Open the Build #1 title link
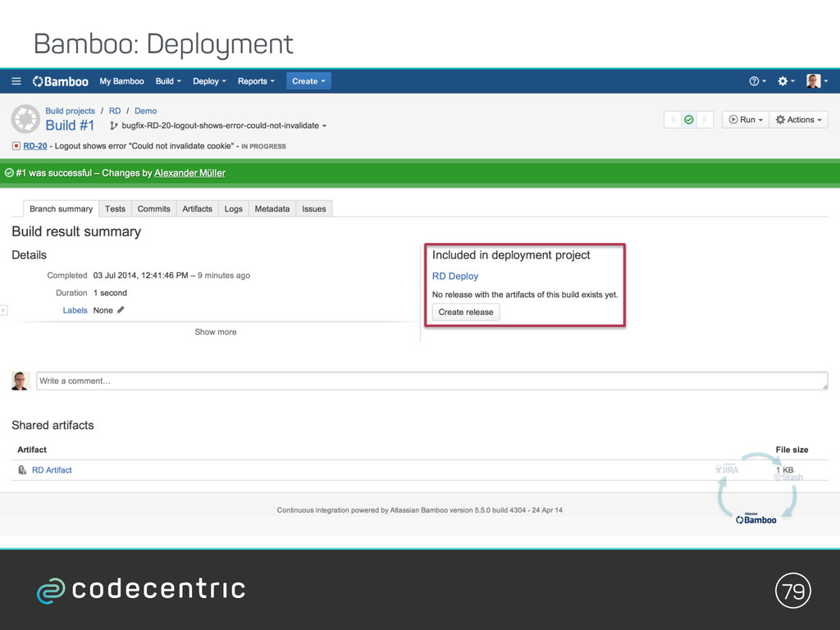Screen dimensions: 840x630 pos(71,126)
